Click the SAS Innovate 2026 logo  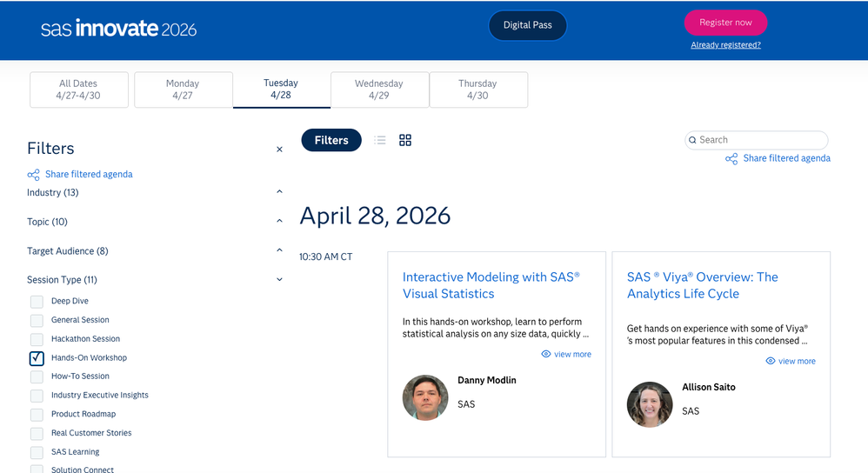point(118,28)
